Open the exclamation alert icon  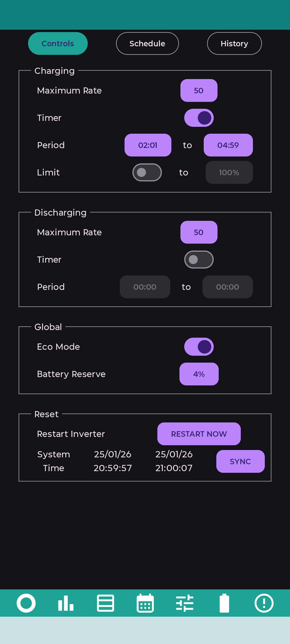(264, 603)
